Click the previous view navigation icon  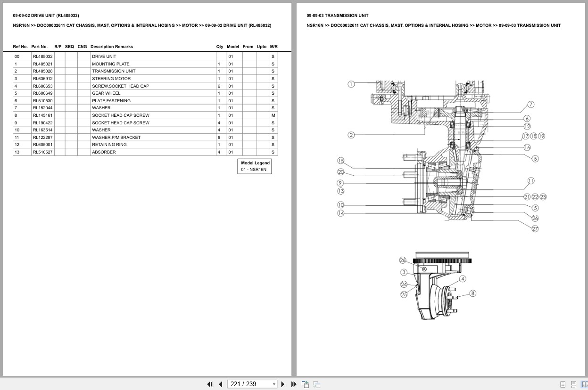[x=305, y=384]
